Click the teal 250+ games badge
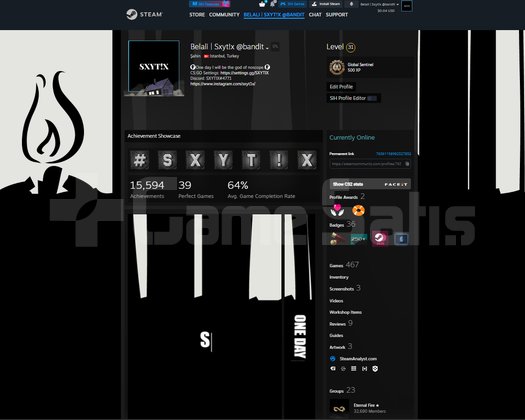The image size is (525, 420). point(359,239)
